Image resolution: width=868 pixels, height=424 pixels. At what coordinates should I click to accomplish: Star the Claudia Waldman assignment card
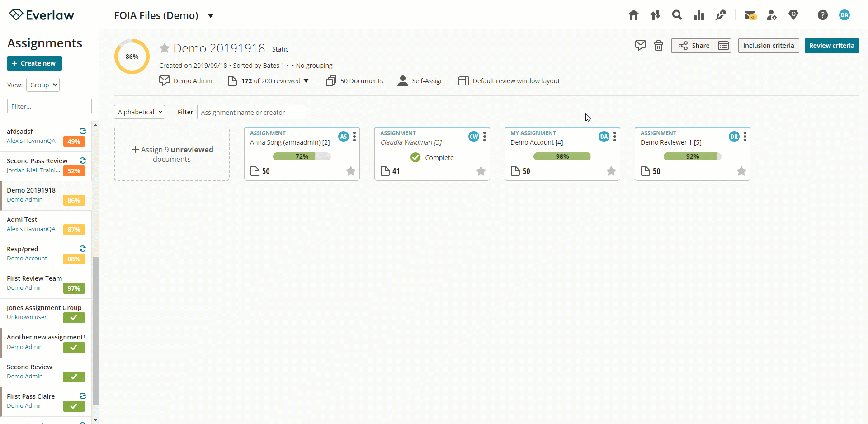pos(481,171)
